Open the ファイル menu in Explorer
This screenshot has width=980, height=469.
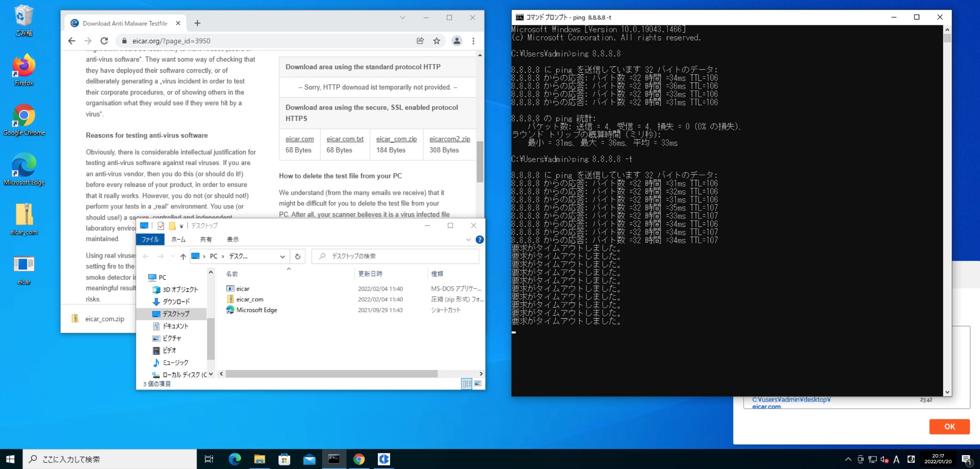(150, 240)
